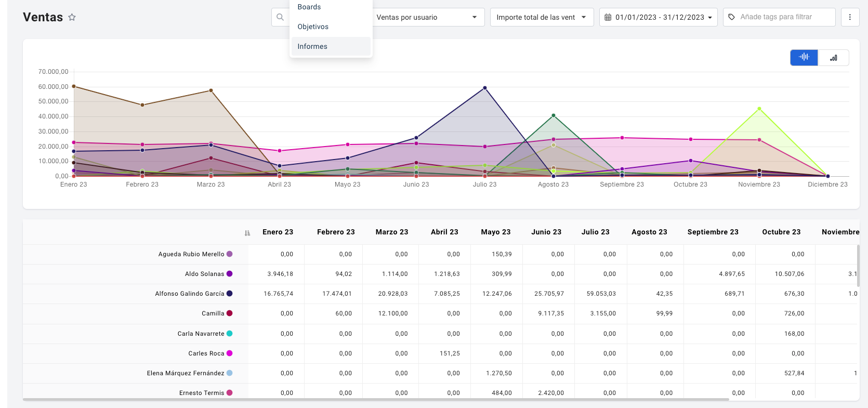Click the Noviembre 23 lime peak data point
Viewport: 868px width, 408px height.
pos(759,109)
